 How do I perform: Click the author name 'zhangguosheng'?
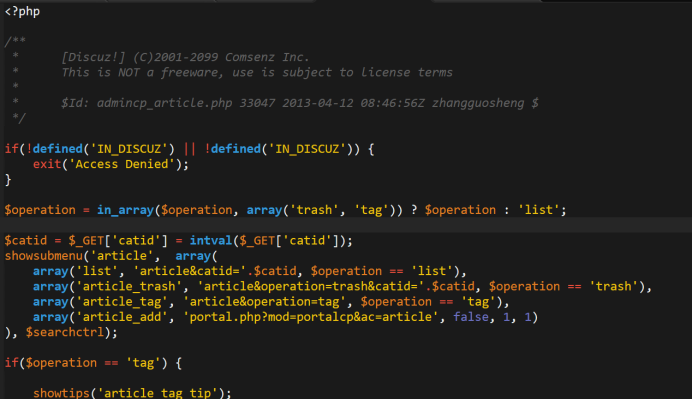(x=478, y=103)
